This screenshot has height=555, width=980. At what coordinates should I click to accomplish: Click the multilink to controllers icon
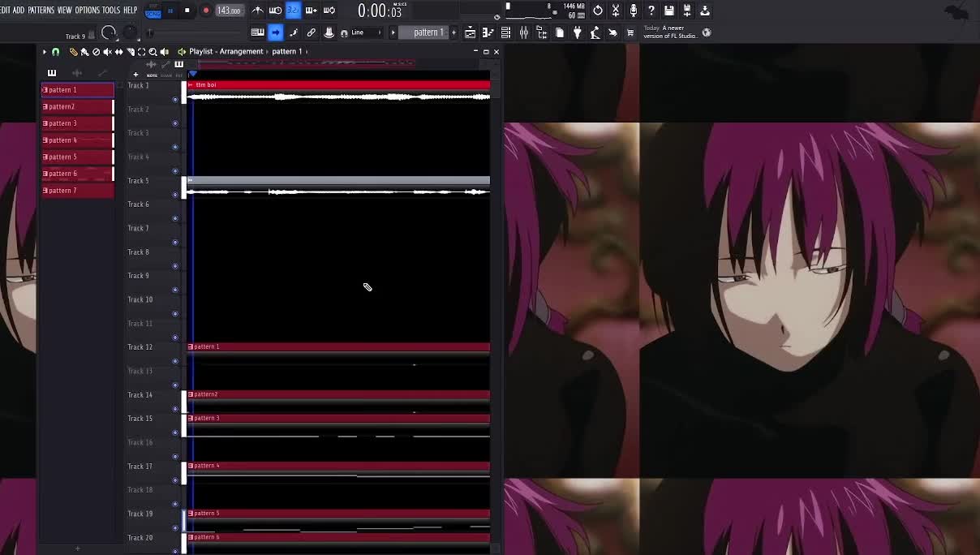[x=311, y=32]
